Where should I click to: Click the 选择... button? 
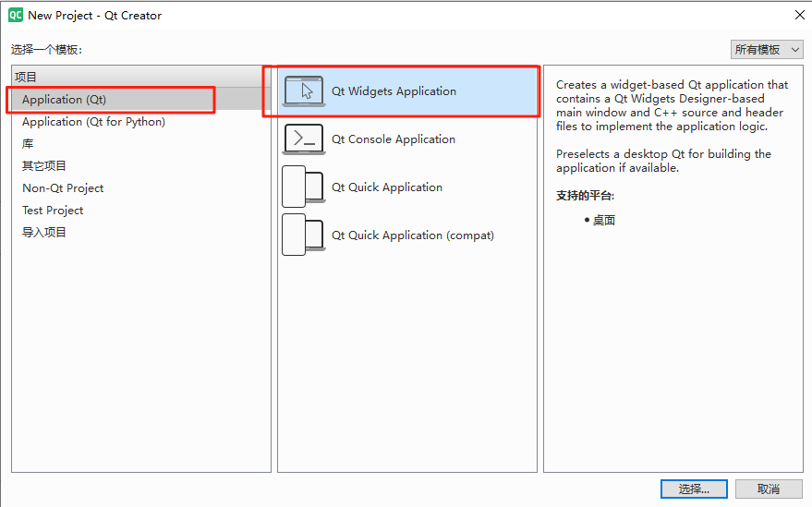click(694, 489)
